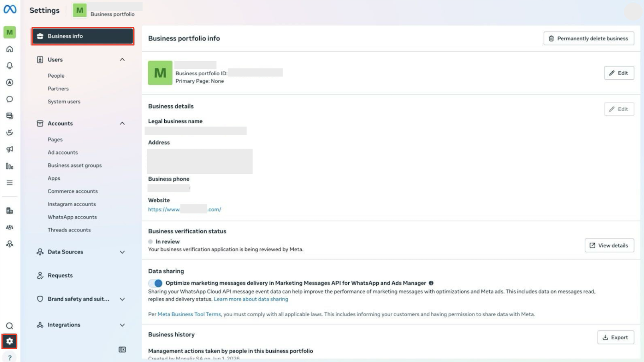This screenshot has height=362, width=644.
Task: Open notifications bell in left rail
Action: pos(10,66)
